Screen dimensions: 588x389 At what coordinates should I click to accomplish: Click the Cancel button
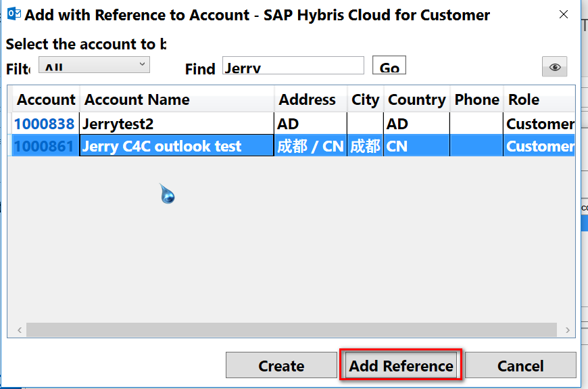pyautogui.click(x=520, y=366)
